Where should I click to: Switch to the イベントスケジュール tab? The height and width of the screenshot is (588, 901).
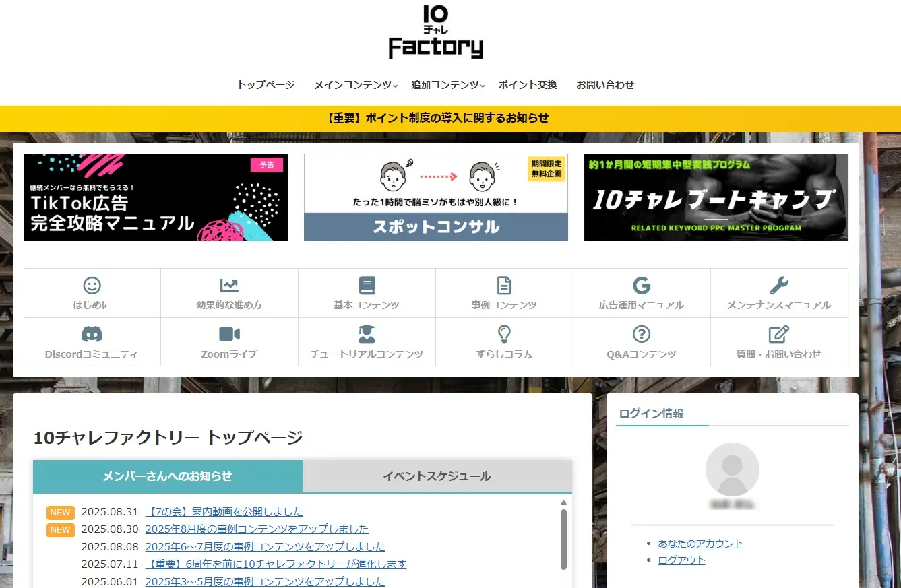pos(437,476)
